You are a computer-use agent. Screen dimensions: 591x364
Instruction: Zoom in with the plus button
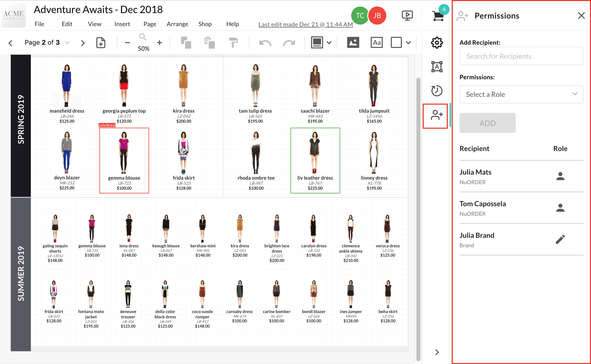[159, 43]
